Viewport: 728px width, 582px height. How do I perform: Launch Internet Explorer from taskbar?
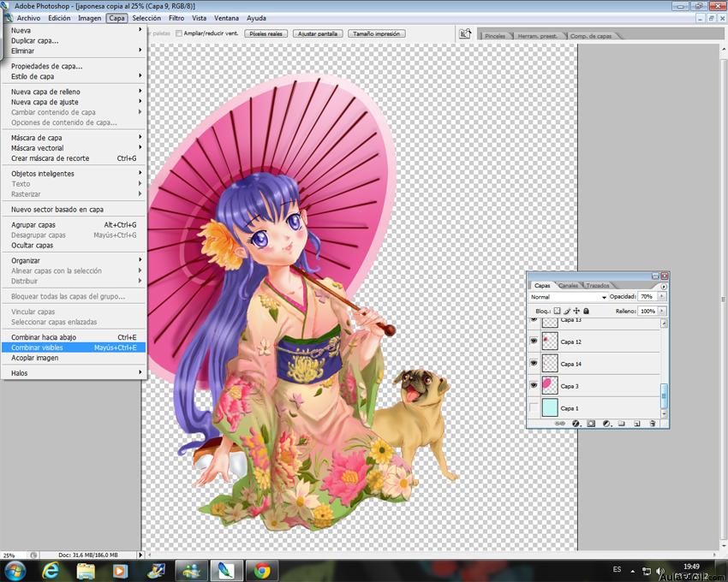(x=51, y=570)
